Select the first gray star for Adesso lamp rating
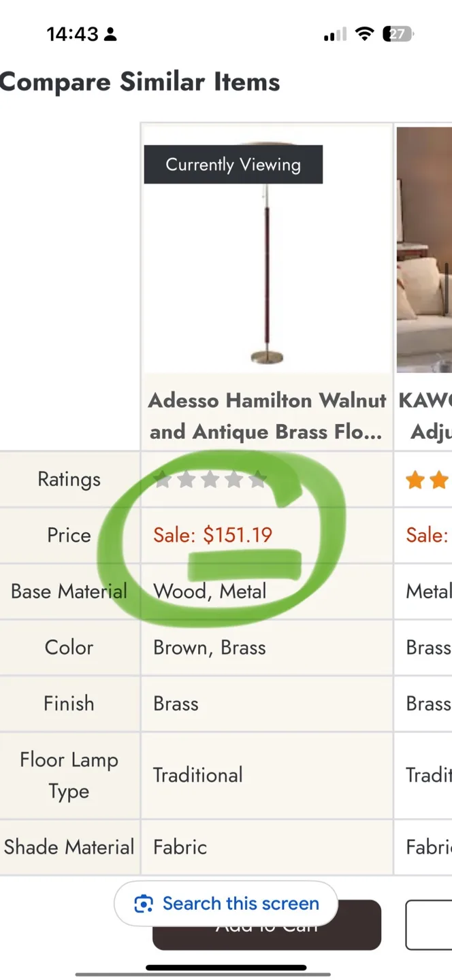452x980 pixels. click(x=162, y=479)
